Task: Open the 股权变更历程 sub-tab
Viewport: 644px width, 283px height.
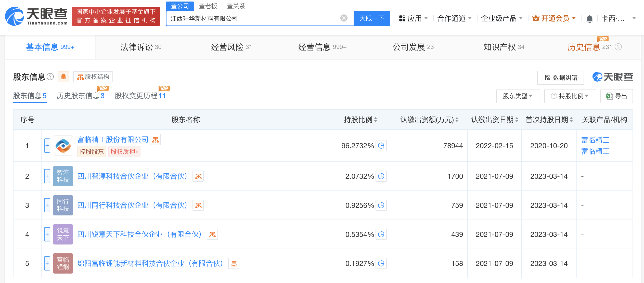Action: tap(140, 96)
